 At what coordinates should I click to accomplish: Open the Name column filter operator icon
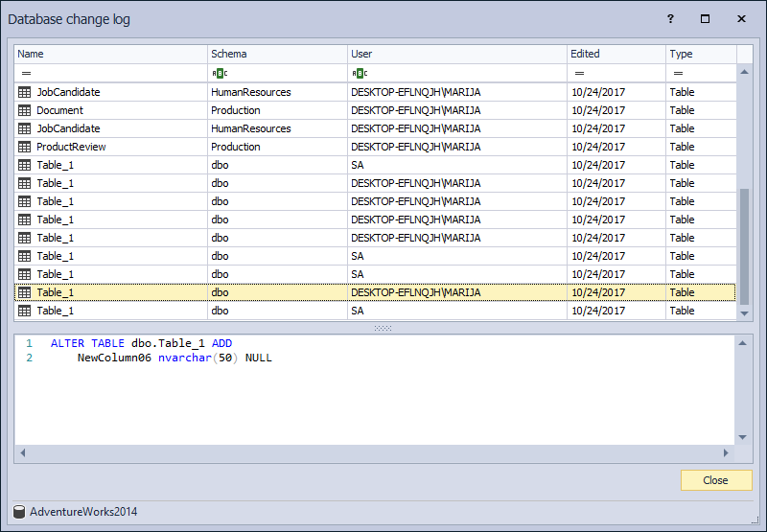26,73
